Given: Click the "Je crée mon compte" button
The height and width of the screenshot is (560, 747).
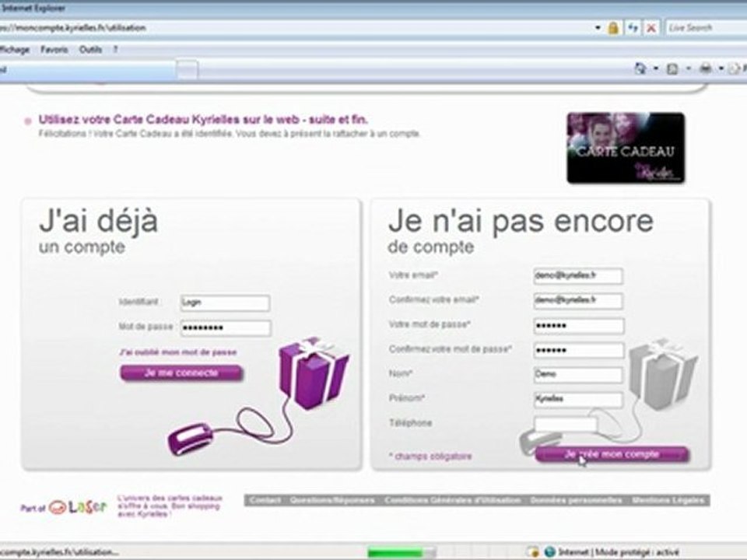Looking at the screenshot, I should pyautogui.click(x=612, y=454).
